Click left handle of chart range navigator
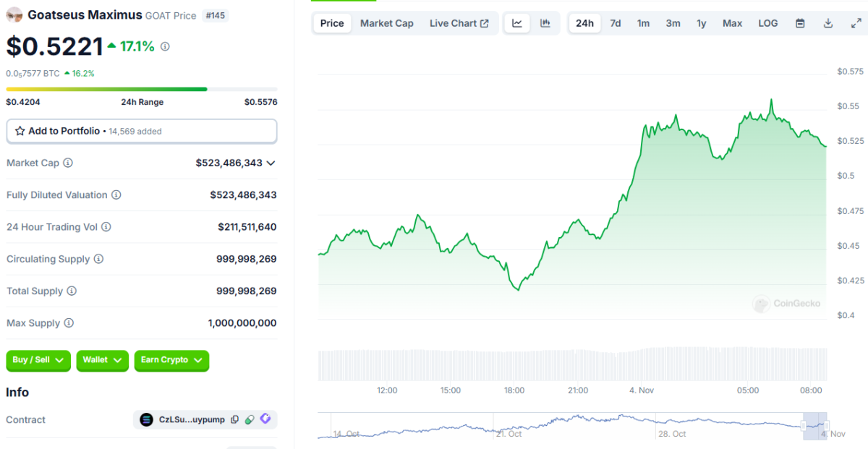868x449 pixels. 804,426
